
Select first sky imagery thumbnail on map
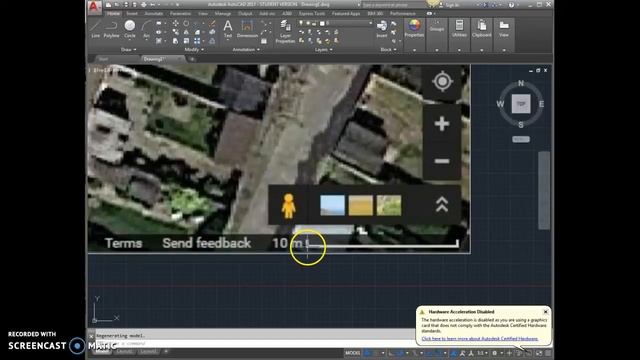[332, 205]
